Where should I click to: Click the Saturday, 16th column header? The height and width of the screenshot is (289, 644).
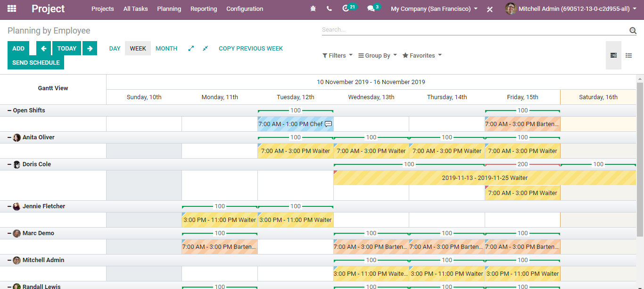(598, 97)
